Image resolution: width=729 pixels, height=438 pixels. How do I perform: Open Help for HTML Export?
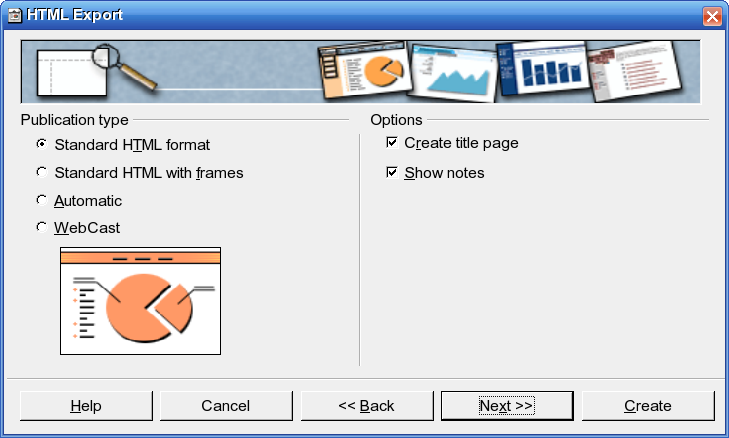click(86, 406)
